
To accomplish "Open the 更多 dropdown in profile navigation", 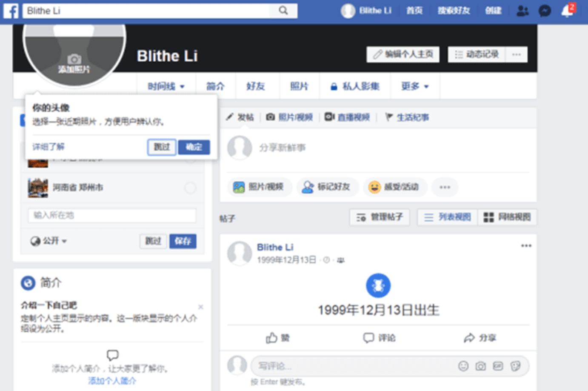I will pyautogui.click(x=415, y=86).
